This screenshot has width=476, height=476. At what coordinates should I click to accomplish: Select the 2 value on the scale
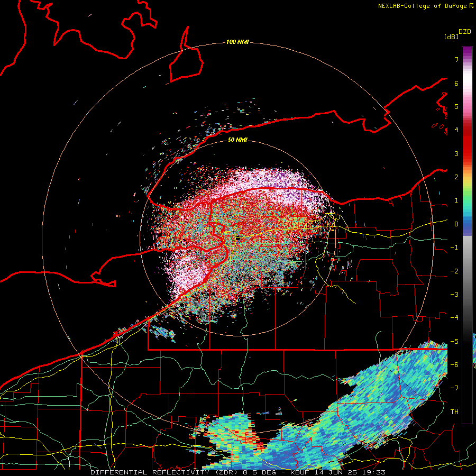pyautogui.click(x=456, y=177)
